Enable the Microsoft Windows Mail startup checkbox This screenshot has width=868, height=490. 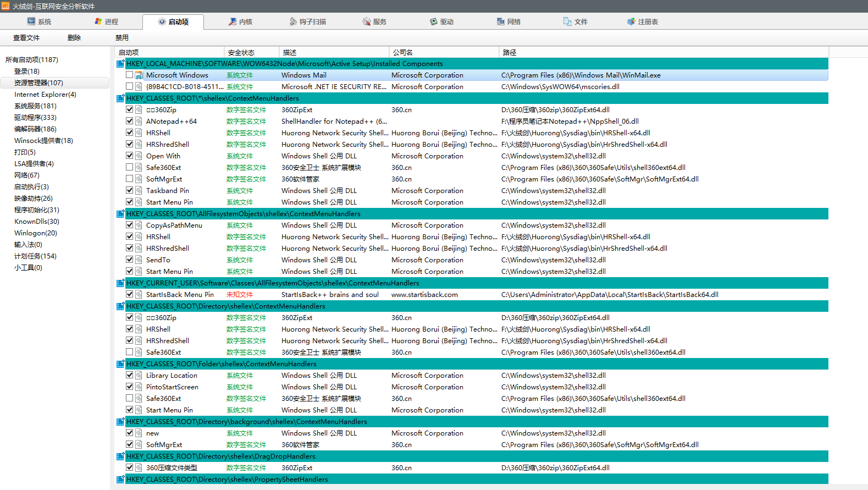pos(129,75)
